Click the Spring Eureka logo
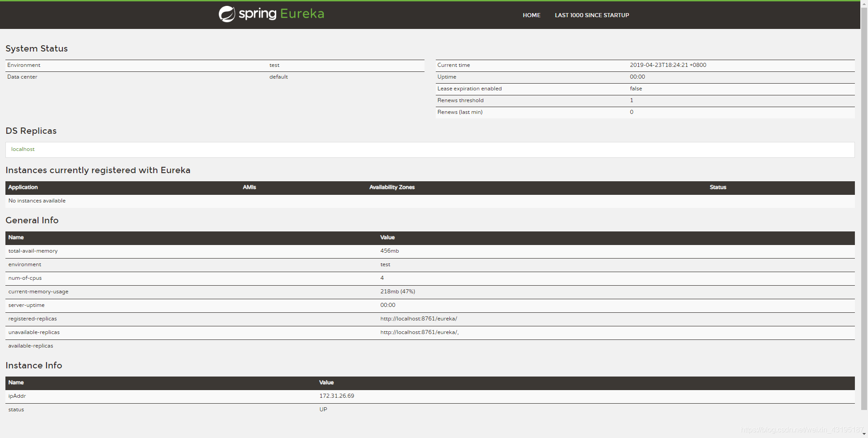This screenshot has width=868, height=438. click(x=271, y=14)
